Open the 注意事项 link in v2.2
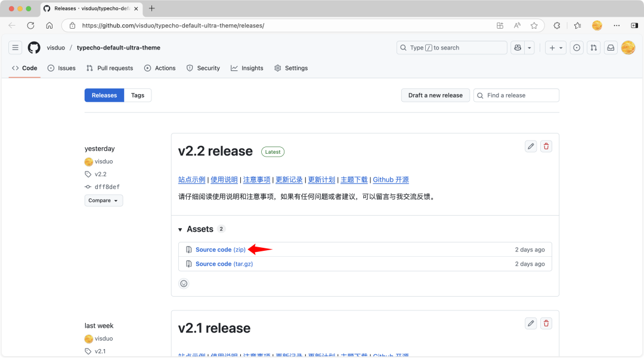This screenshot has width=644, height=358. pyautogui.click(x=256, y=180)
